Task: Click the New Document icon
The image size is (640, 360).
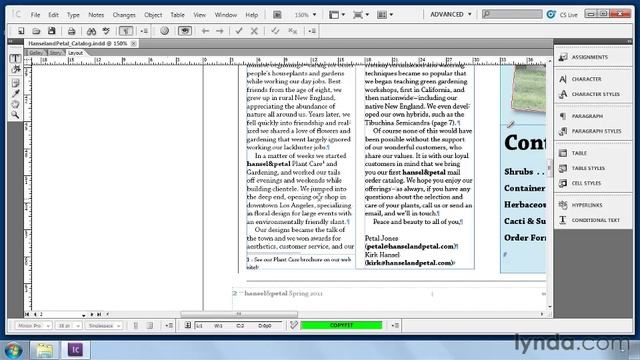Action: pos(21,31)
